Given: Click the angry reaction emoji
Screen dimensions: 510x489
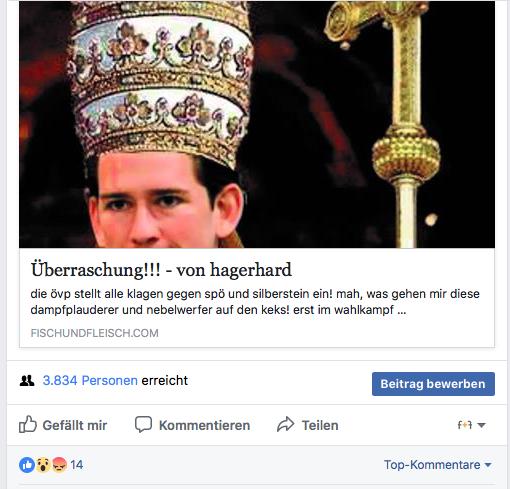Looking at the screenshot, I should (60, 465).
